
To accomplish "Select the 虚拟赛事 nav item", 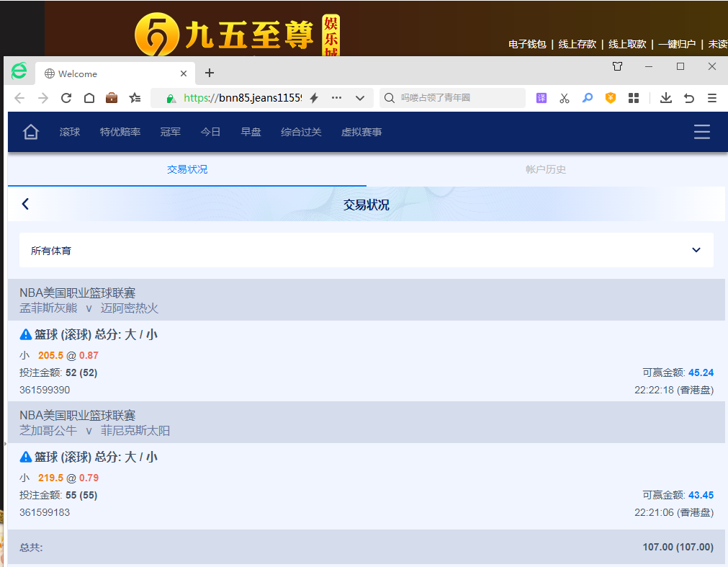I will pyautogui.click(x=361, y=132).
